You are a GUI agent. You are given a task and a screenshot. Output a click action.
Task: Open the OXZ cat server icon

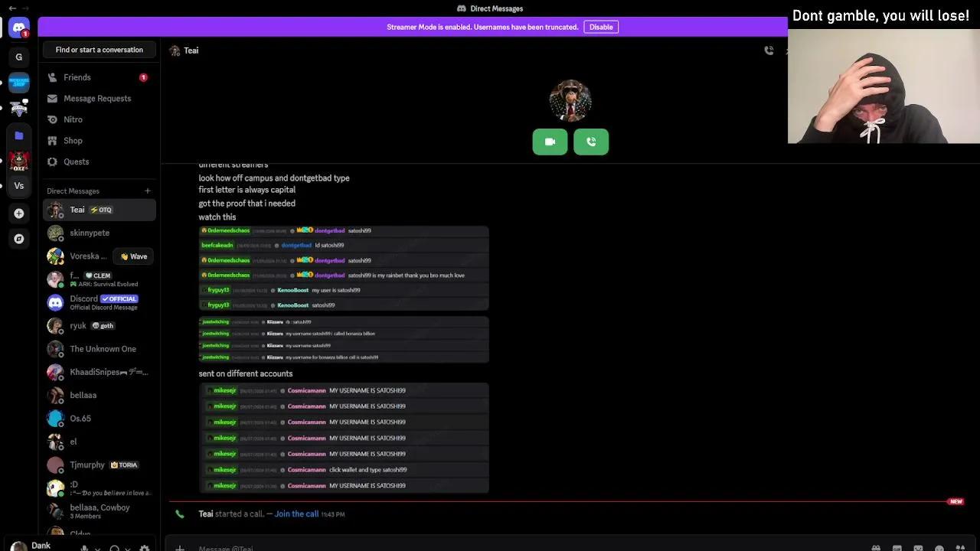tap(19, 161)
